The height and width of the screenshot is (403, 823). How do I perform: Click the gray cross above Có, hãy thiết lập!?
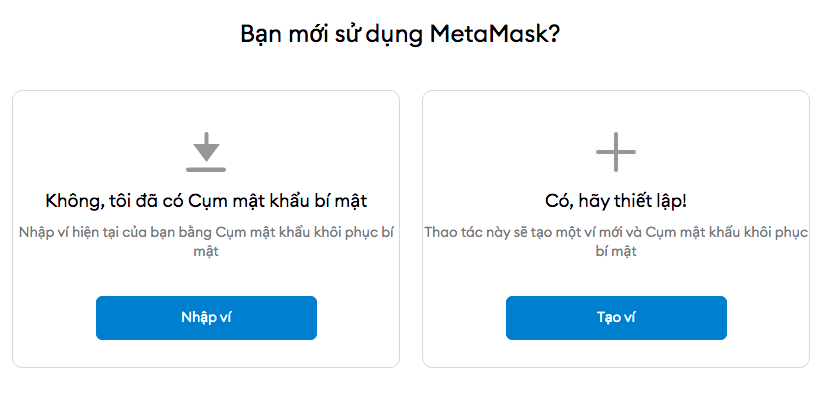tap(616, 152)
